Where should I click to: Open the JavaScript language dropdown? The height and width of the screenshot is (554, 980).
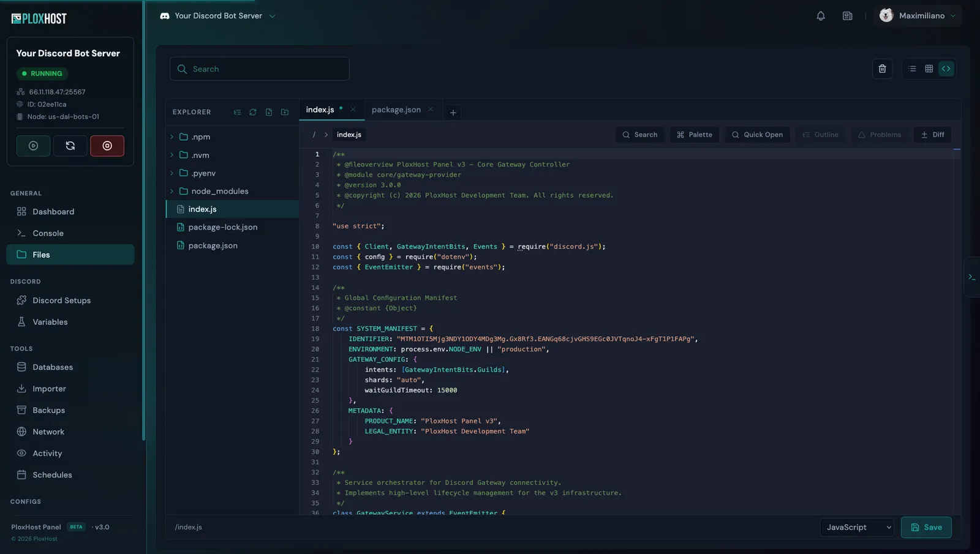pos(857,527)
